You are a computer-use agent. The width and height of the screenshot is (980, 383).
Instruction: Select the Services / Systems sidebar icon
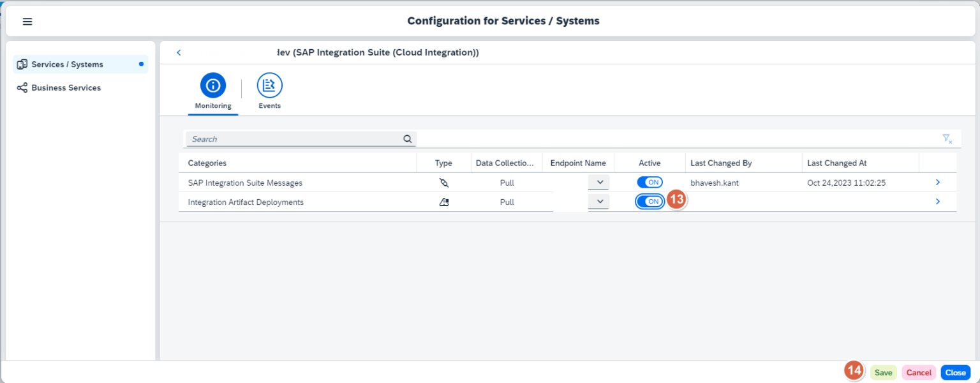(22, 64)
